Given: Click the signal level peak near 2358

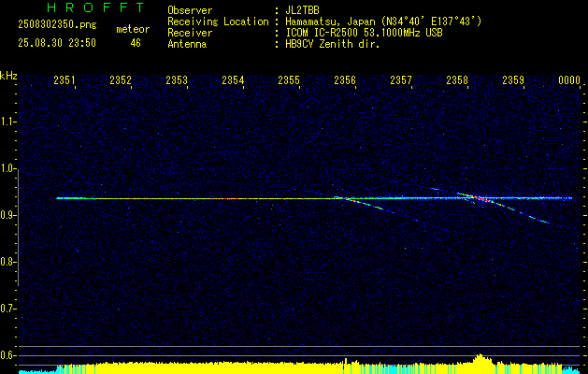Looking at the screenshot, I should pyautogui.click(x=480, y=358).
